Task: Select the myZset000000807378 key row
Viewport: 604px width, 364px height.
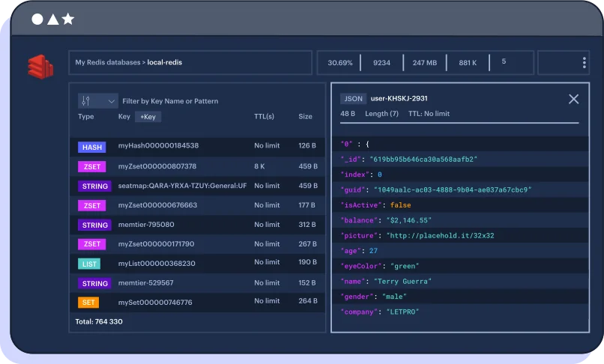Action: point(157,166)
